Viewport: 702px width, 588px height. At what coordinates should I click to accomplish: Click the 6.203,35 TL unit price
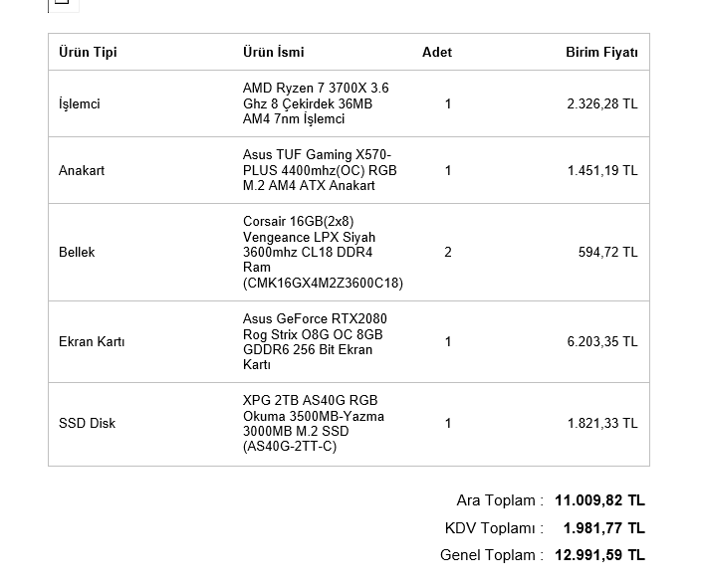pos(602,341)
